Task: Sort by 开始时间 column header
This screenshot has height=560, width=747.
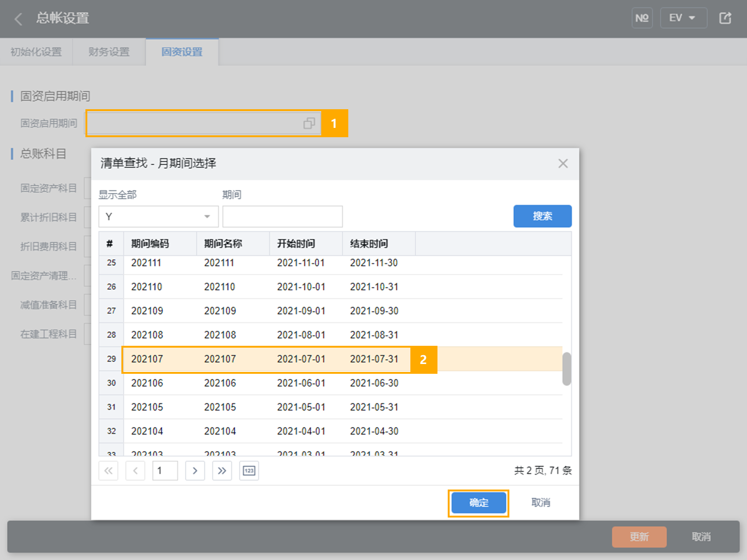Action: point(306,244)
